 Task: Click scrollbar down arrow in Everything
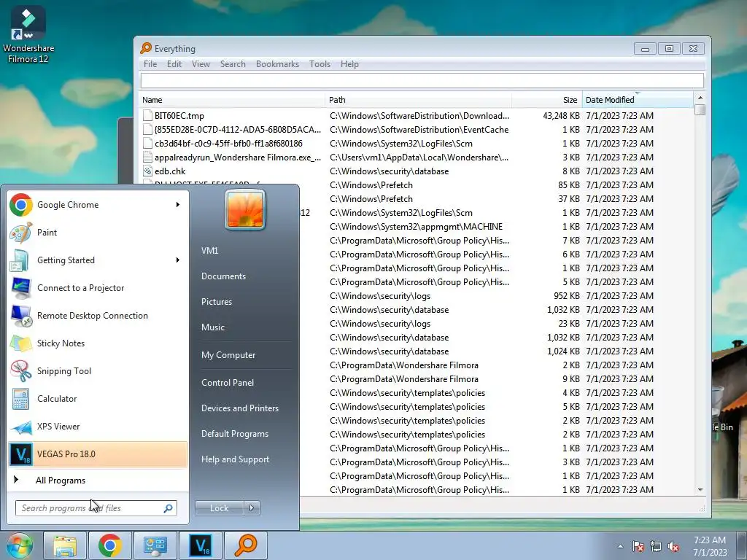click(700, 489)
